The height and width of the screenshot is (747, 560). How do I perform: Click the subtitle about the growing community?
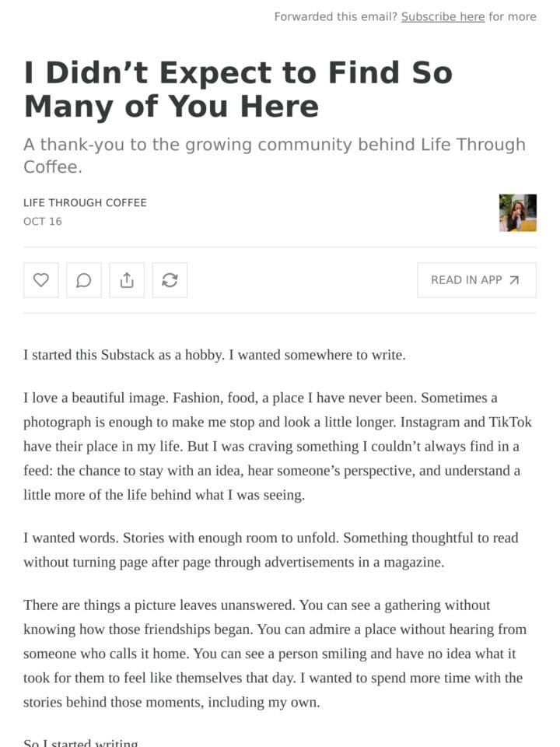(275, 156)
